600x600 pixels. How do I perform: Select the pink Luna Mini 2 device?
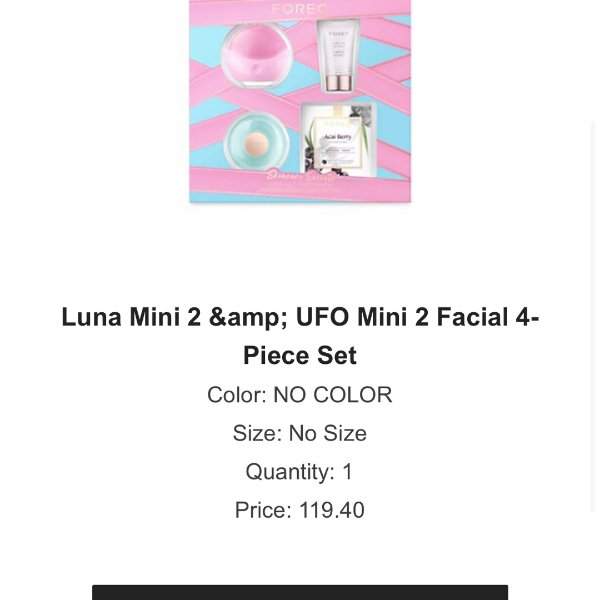pos(257,55)
